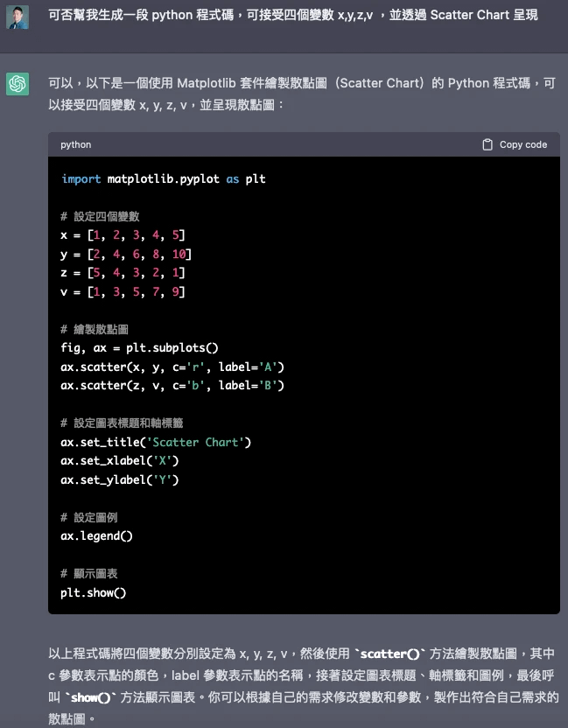Click the plt.show() code line
The height and width of the screenshot is (728, 568).
(x=94, y=592)
